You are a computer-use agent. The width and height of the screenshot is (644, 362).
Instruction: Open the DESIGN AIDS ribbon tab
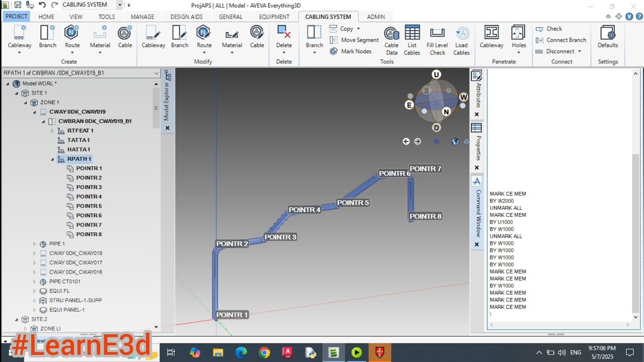(187, 17)
